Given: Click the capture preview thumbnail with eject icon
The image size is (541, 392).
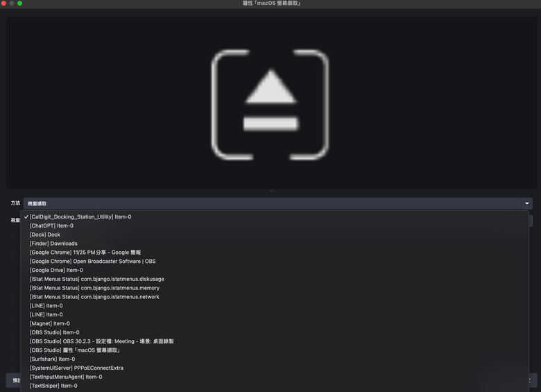Looking at the screenshot, I should [271, 103].
